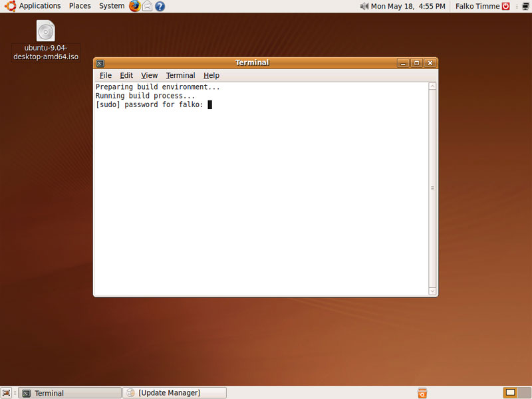Launch the Firefox browser icon

click(x=135, y=6)
